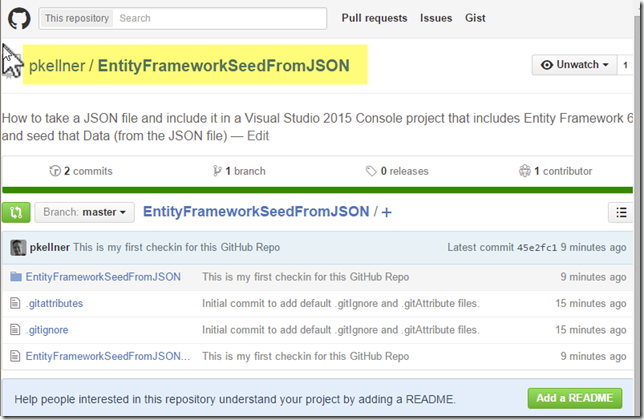The width and height of the screenshot is (644, 420).
Task: Open Issues in the top navigation
Action: (x=436, y=18)
